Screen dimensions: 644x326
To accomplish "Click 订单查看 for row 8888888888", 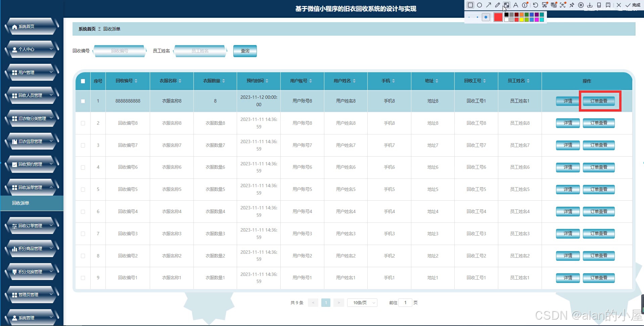I will (x=599, y=101).
